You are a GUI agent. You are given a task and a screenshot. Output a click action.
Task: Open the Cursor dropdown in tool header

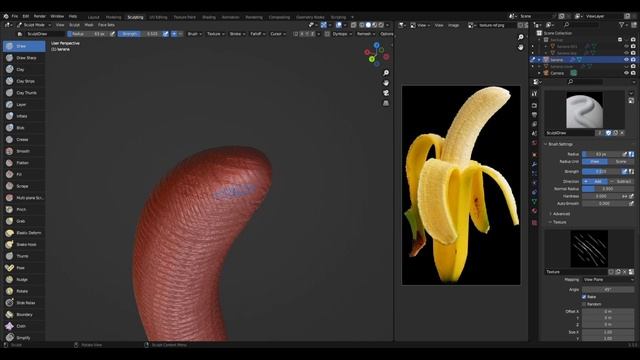(x=278, y=34)
